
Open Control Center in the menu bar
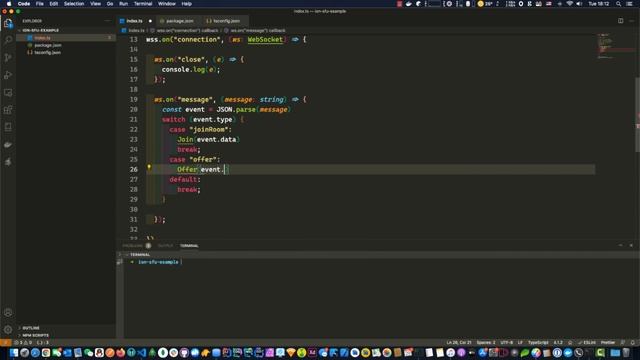click(629, 4)
